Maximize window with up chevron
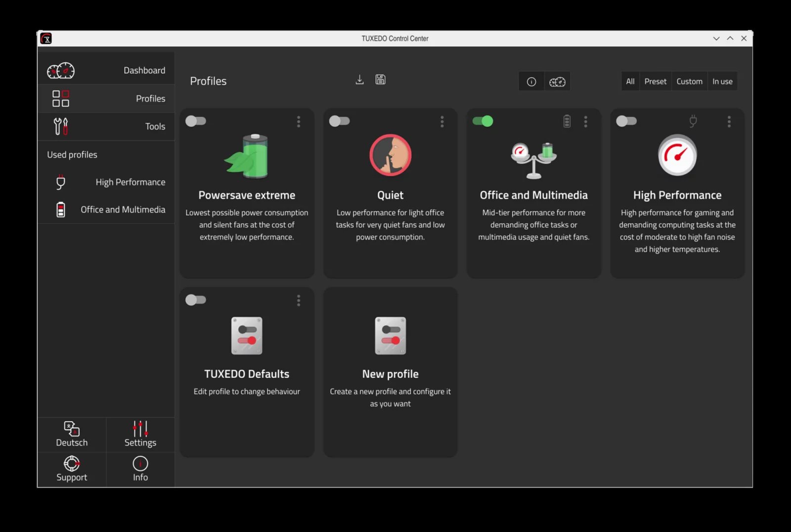This screenshot has height=532, width=791. [730, 39]
